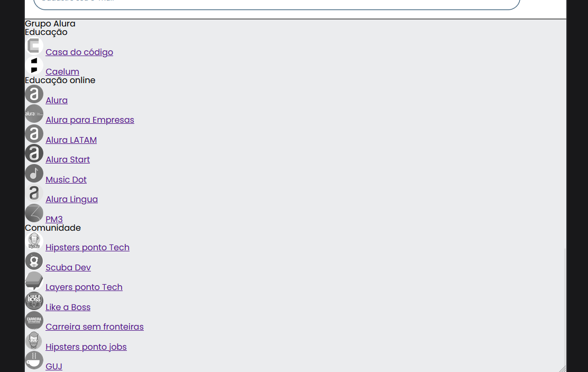Click the Alura Start logo icon

click(34, 153)
